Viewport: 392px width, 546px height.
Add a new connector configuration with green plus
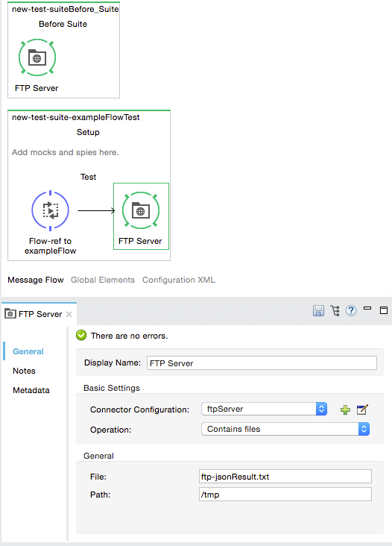345,409
